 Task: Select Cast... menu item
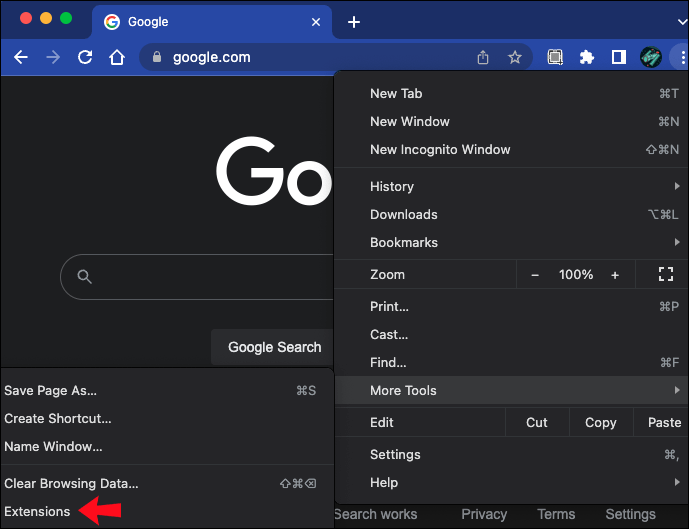[x=511, y=335]
